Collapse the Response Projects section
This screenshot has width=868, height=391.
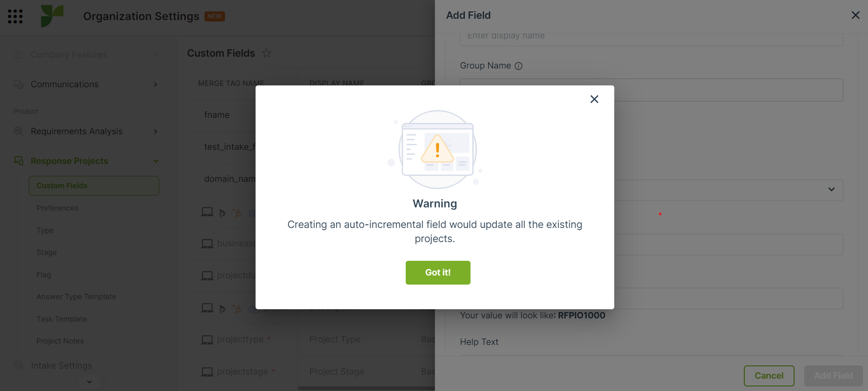coord(156,161)
